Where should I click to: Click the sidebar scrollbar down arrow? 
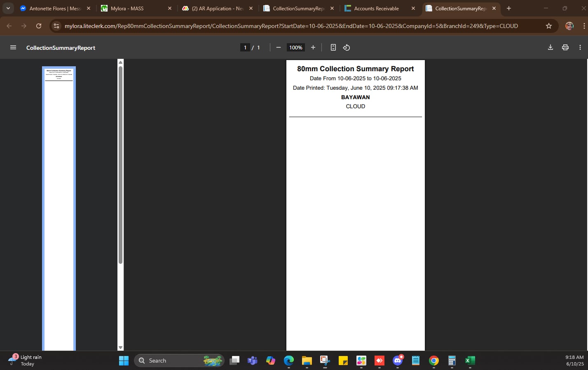(x=120, y=348)
